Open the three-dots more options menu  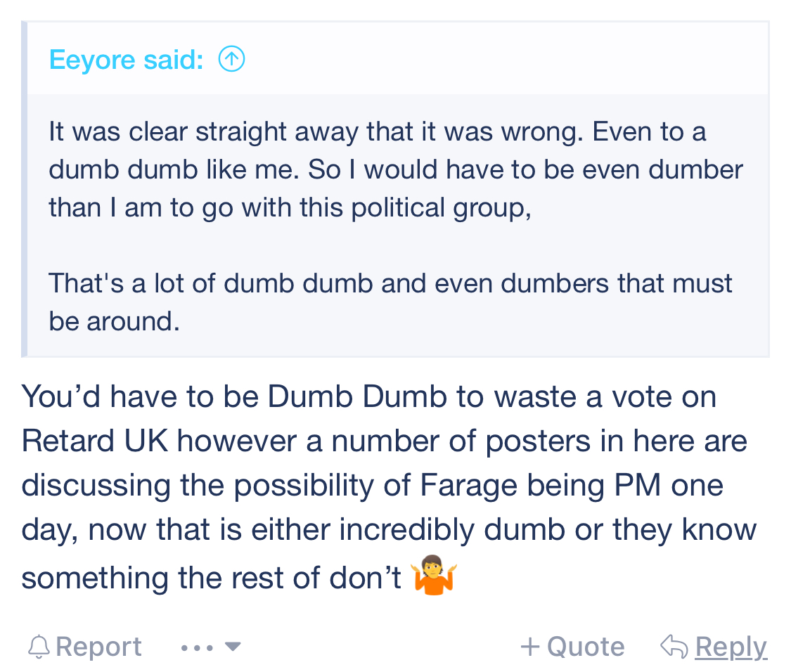click(x=197, y=647)
